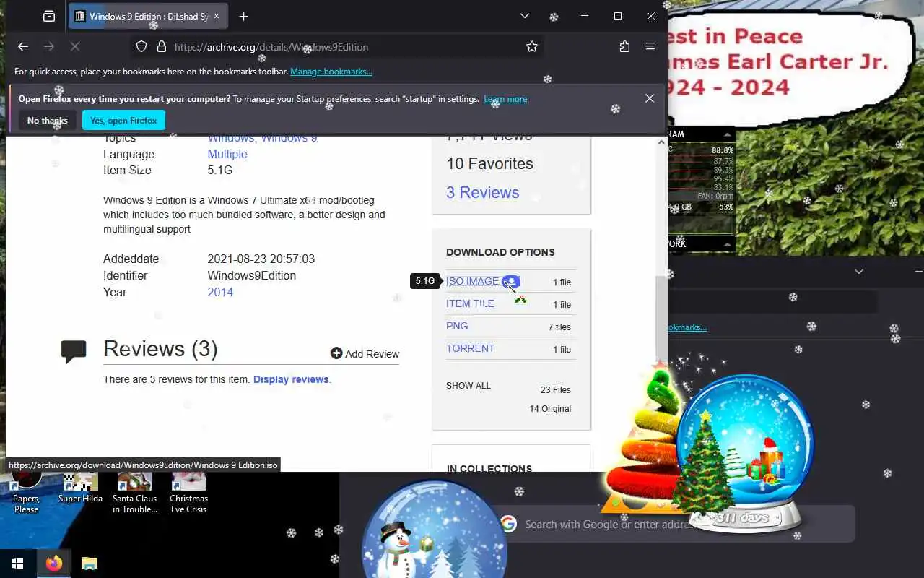Viewport: 924px width, 578px height.
Task: Open Santa Claus in Trouble desktop shortcut
Action: tap(134, 493)
